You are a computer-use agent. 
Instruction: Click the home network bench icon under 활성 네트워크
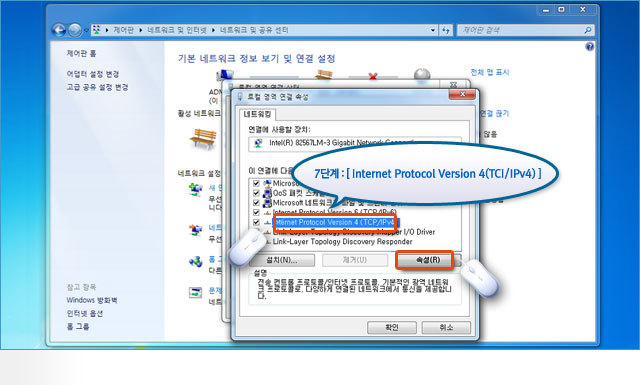click(203, 139)
